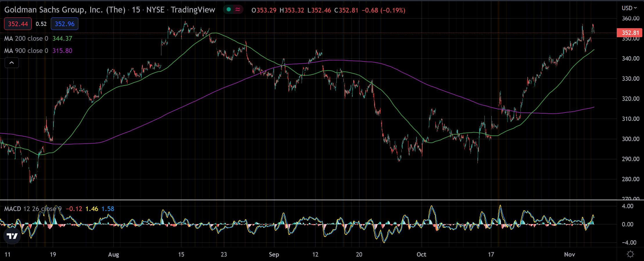Click the MACD 0.00 scale label
The image size is (644, 261).
[627, 224]
